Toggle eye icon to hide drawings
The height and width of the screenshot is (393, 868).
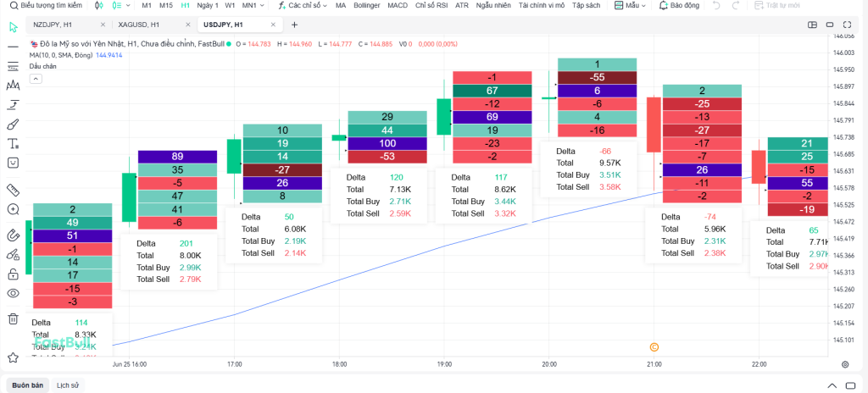[x=13, y=294]
